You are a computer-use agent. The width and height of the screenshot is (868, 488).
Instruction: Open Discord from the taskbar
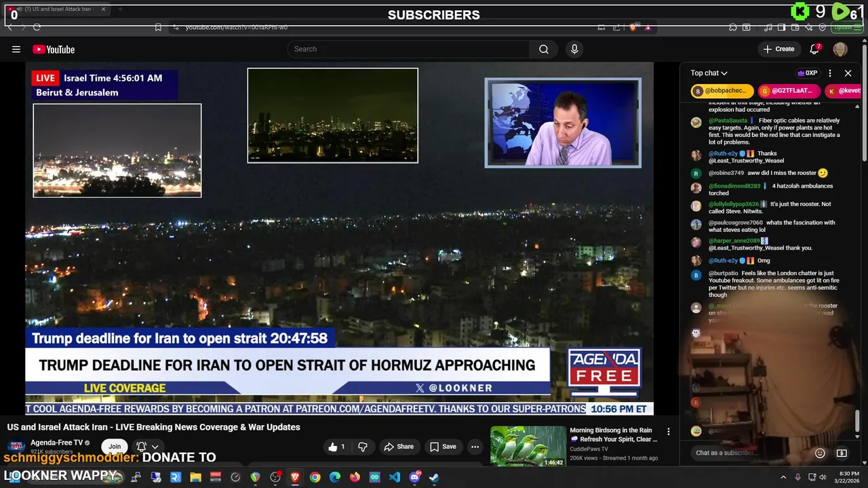[x=415, y=477]
